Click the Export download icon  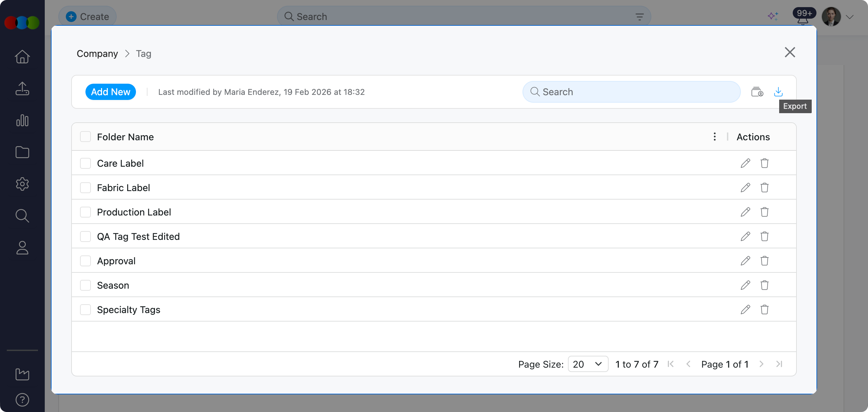pyautogui.click(x=778, y=92)
